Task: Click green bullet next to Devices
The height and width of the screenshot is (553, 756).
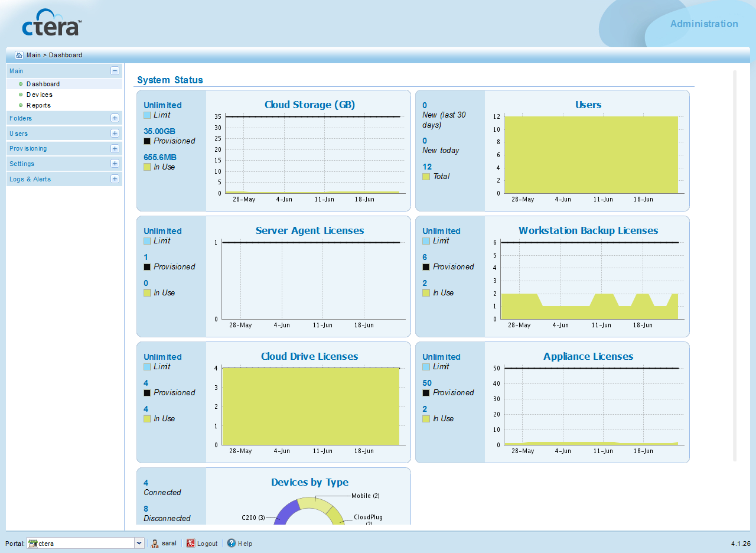Action: (x=21, y=95)
